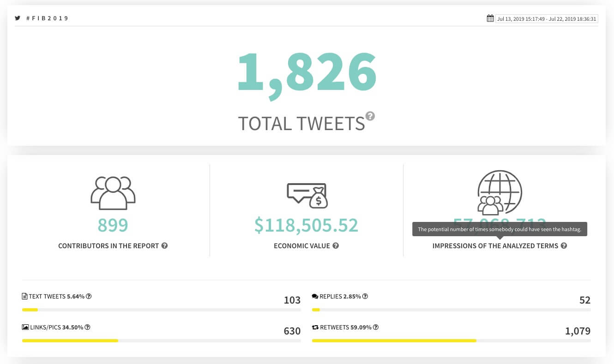The width and height of the screenshot is (614, 364).
Task: Open the Replies 2.85% help icon
Action: (x=365, y=296)
